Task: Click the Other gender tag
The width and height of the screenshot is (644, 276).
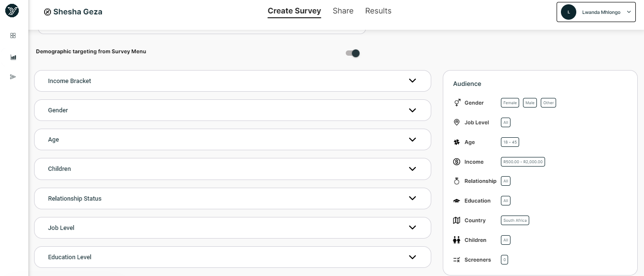Action: [548, 103]
